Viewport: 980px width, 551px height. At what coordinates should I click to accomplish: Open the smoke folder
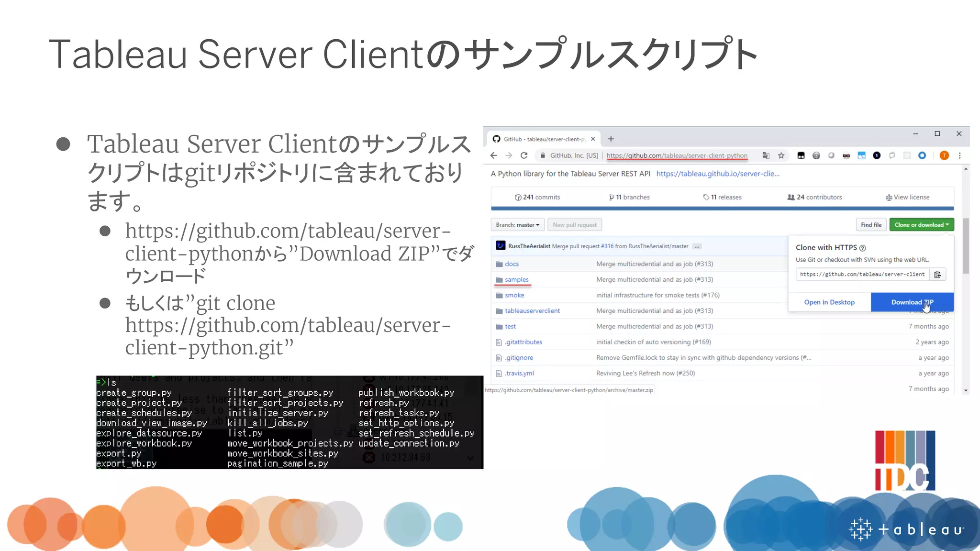[x=514, y=295]
